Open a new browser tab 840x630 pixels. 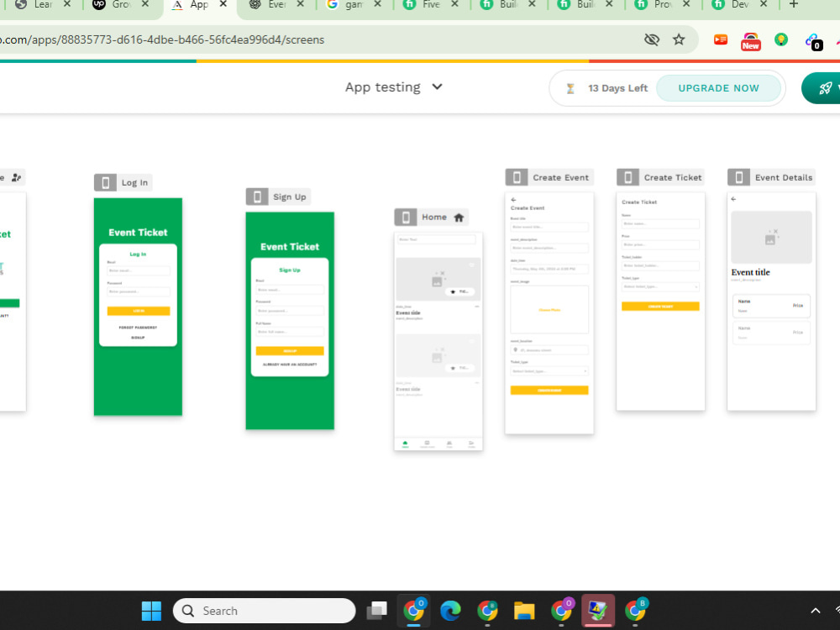(x=794, y=4)
